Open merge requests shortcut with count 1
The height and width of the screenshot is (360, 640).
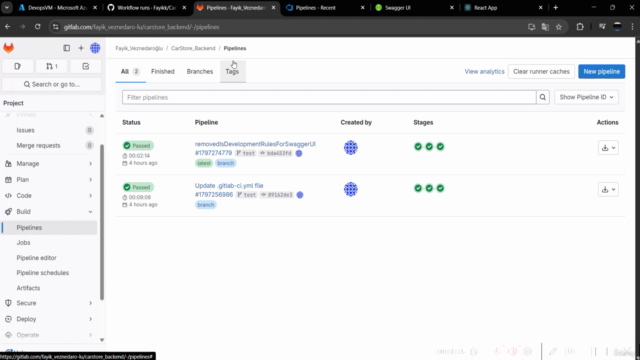[x=52, y=66]
